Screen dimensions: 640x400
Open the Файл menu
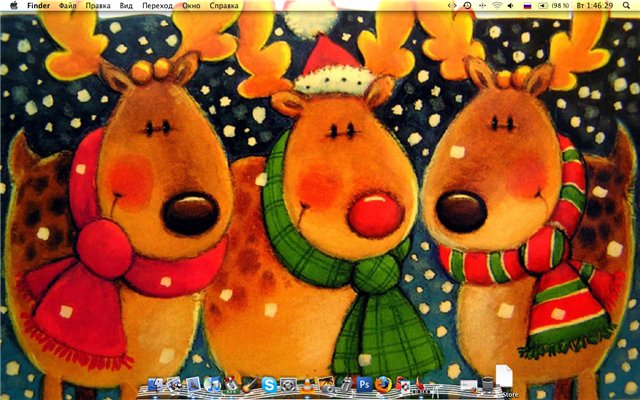[x=68, y=6]
